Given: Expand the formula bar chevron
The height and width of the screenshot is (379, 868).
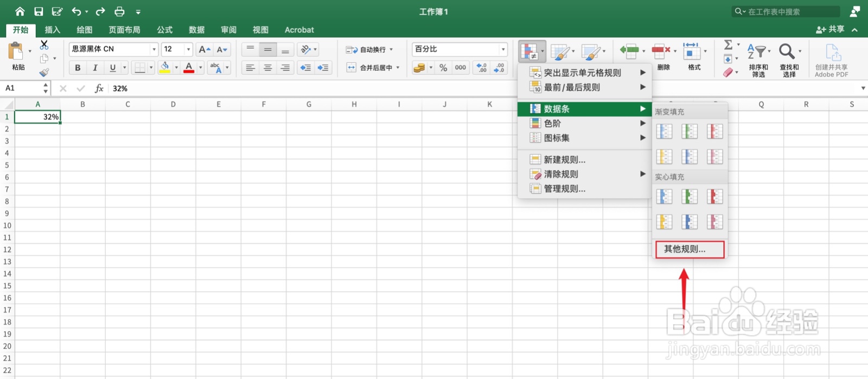Looking at the screenshot, I should point(863,88).
